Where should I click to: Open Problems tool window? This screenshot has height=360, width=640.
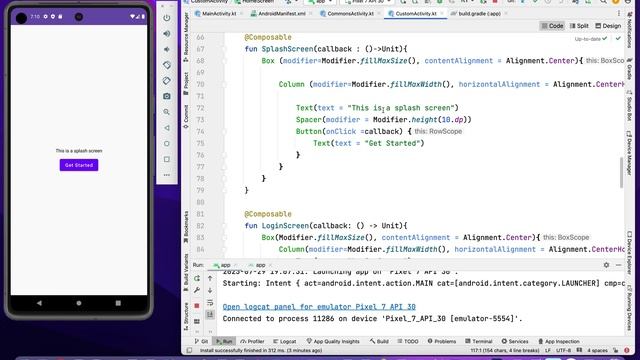pyautogui.click(x=442, y=341)
